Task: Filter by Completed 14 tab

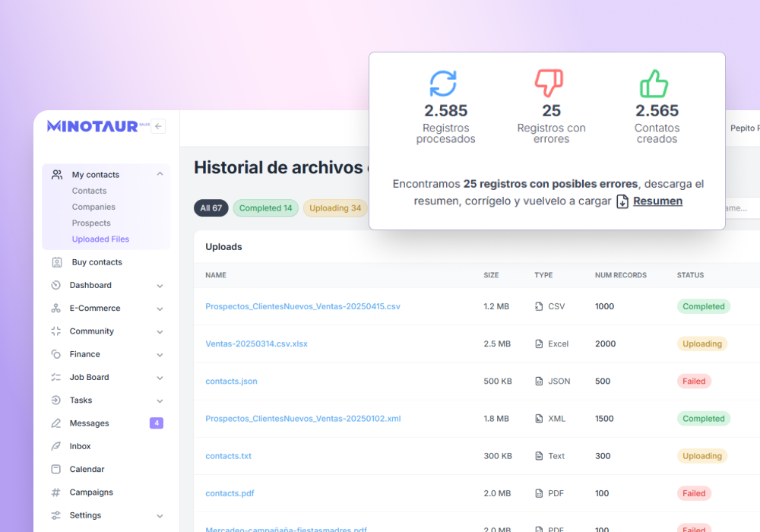Action: [265, 208]
